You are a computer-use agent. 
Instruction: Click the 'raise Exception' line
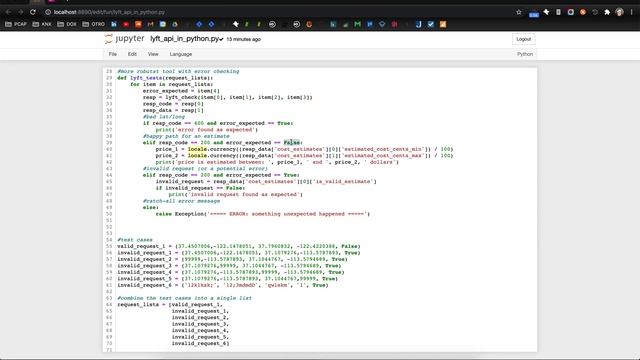coord(262,214)
